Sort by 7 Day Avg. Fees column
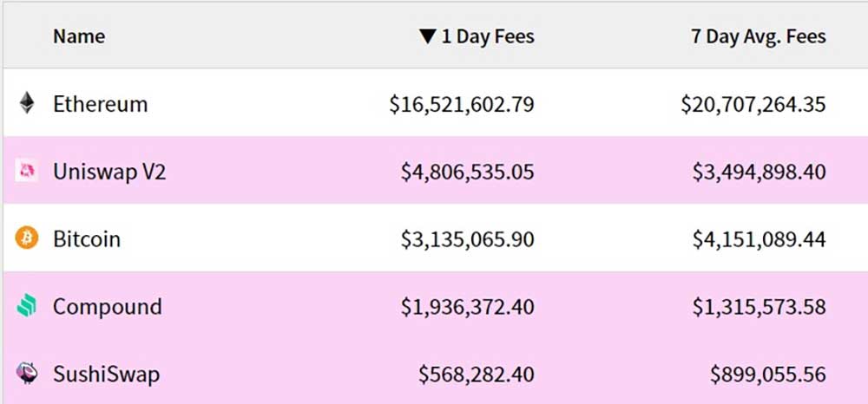Viewport: 868px width, 404px height. pos(759,37)
